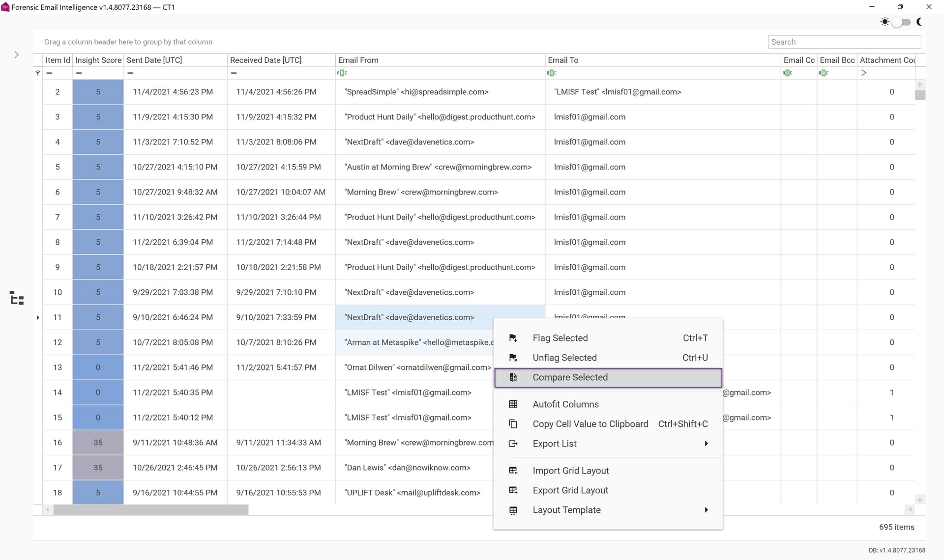Click the Export Grid Layout icon

coord(513,490)
